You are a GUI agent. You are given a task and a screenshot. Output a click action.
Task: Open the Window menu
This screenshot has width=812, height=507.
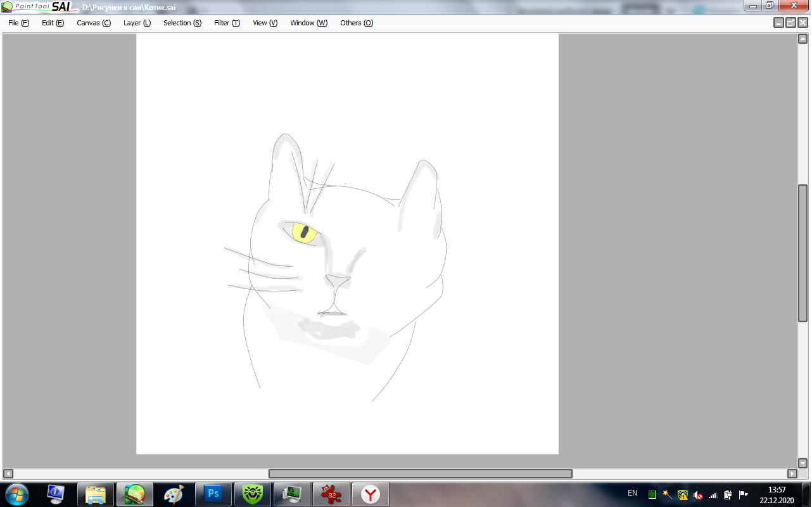point(308,23)
